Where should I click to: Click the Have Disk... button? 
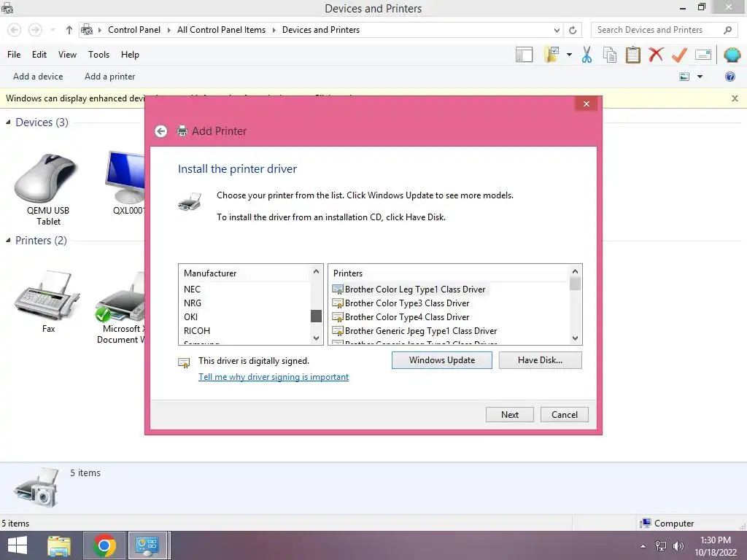[540, 360]
